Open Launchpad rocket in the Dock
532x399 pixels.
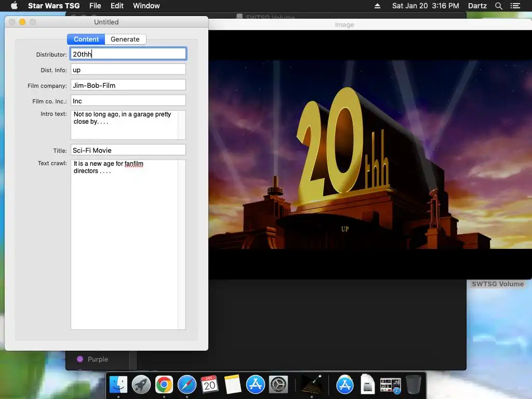pos(141,385)
